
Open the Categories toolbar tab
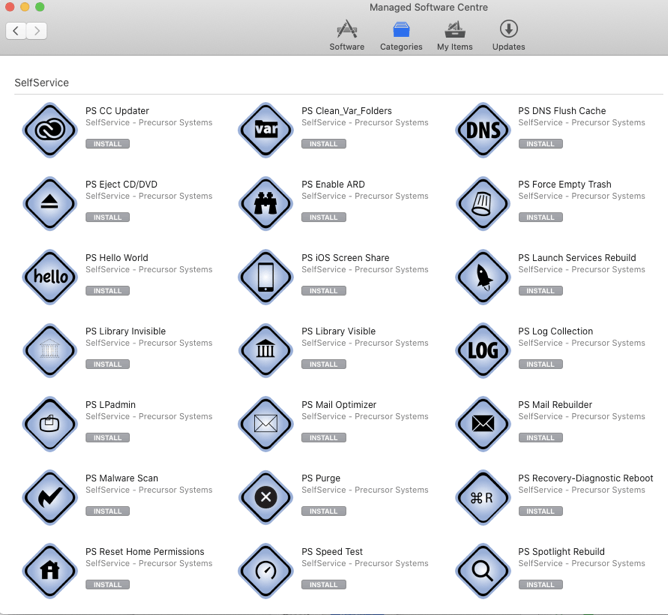tap(401, 35)
